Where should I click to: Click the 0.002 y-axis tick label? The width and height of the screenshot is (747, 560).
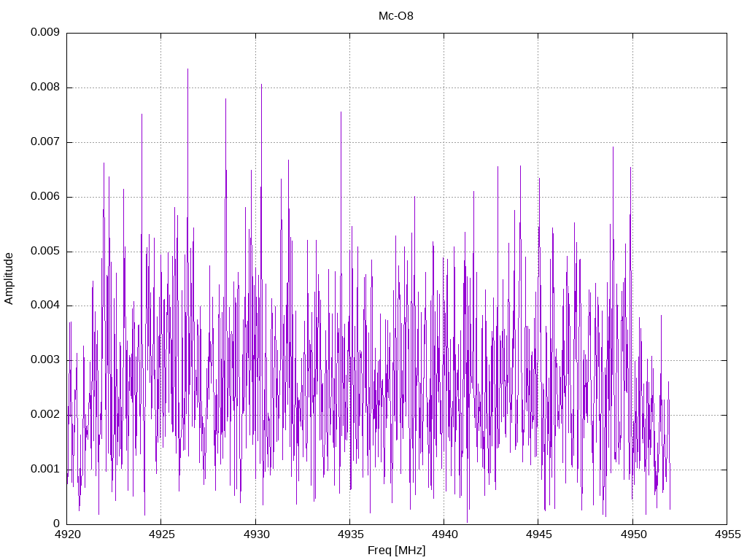pyautogui.click(x=45, y=415)
